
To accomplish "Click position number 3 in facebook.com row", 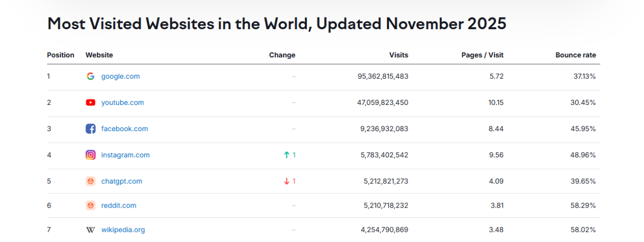I will pos(49,129).
